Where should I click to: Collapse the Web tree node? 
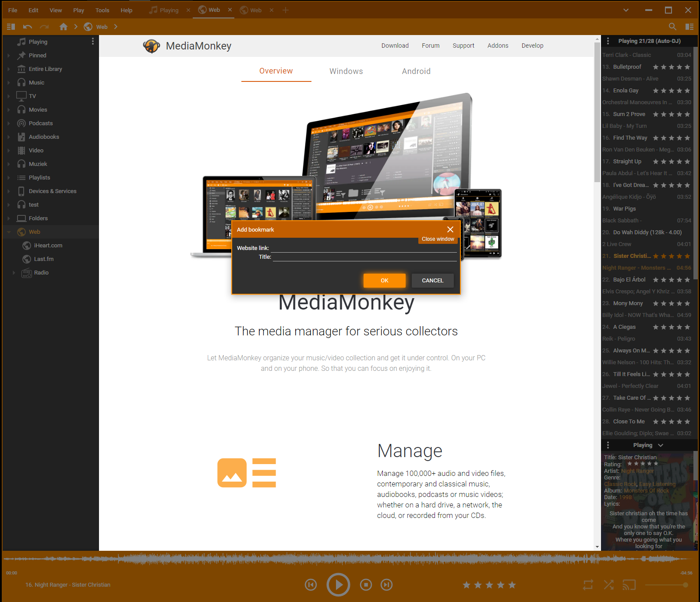click(x=9, y=232)
